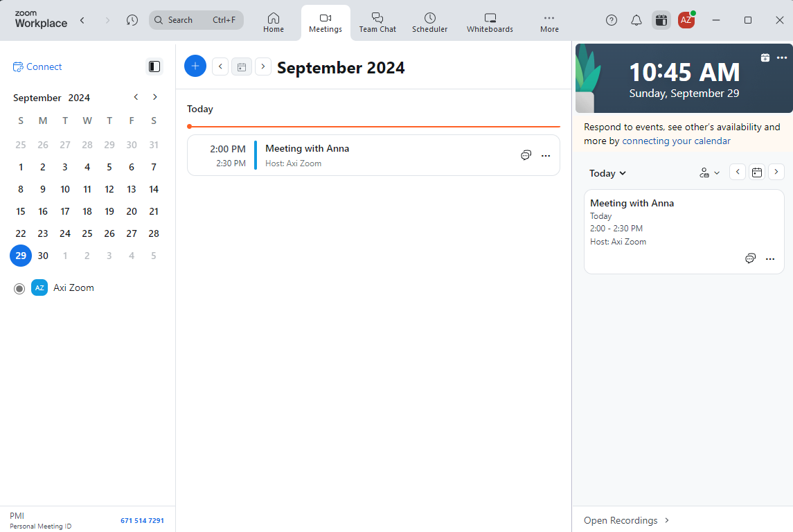Jump to today in main calendar toolbar

click(x=242, y=67)
